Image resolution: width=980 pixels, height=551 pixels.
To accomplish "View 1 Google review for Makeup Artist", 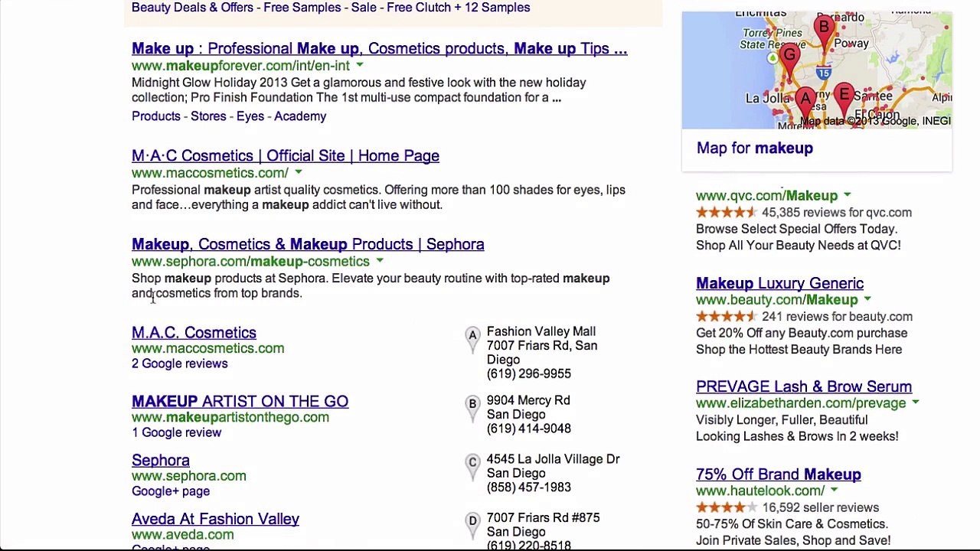I will point(176,432).
